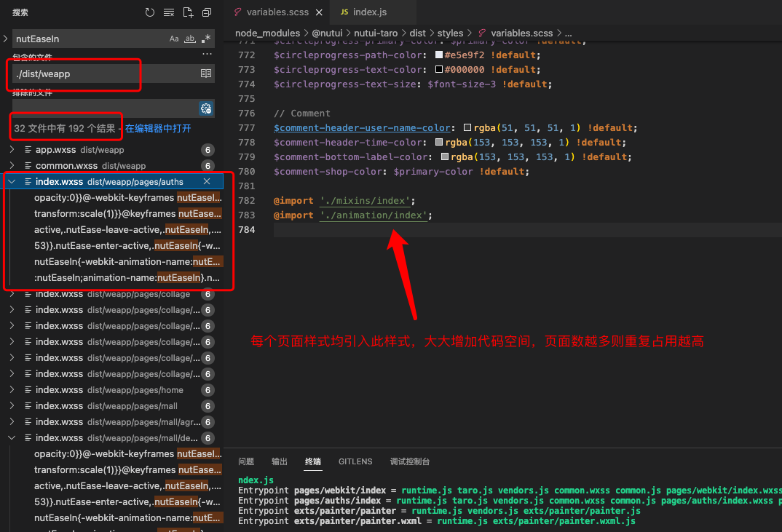
Task: Follow $comment-header-user-name-color variable link
Action: click(x=362, y=127)
